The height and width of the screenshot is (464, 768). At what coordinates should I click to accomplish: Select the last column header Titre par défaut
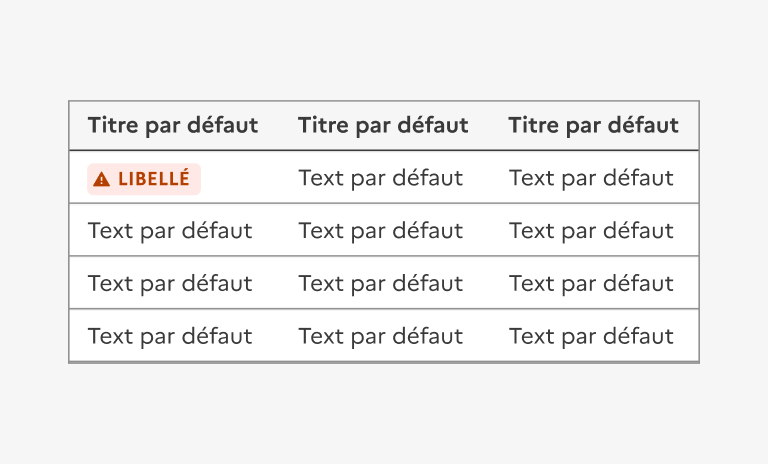tap(593, 125)
